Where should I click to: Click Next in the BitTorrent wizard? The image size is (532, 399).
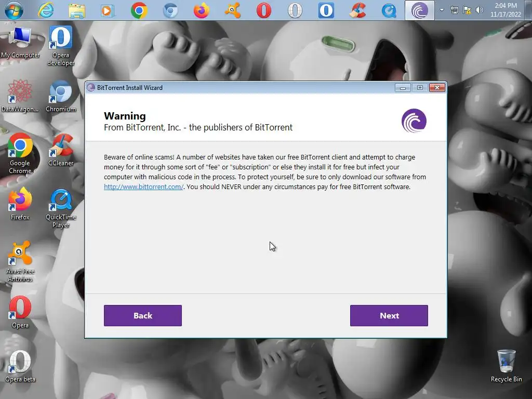(x=389, y=315)
